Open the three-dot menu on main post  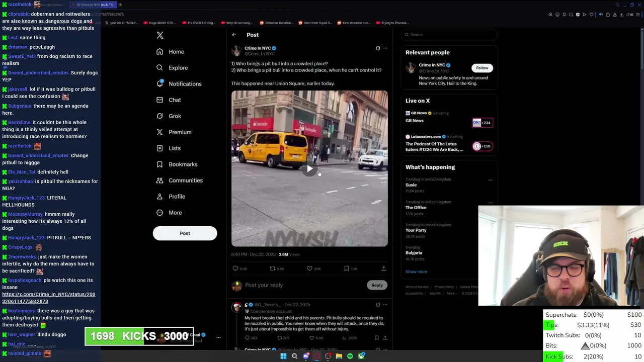tap(385, 48)
